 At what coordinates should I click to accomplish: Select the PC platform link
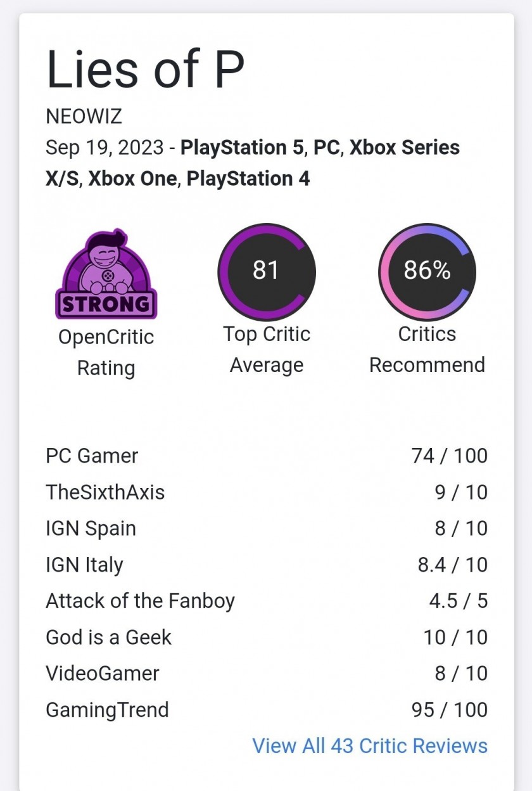(327, 147)
